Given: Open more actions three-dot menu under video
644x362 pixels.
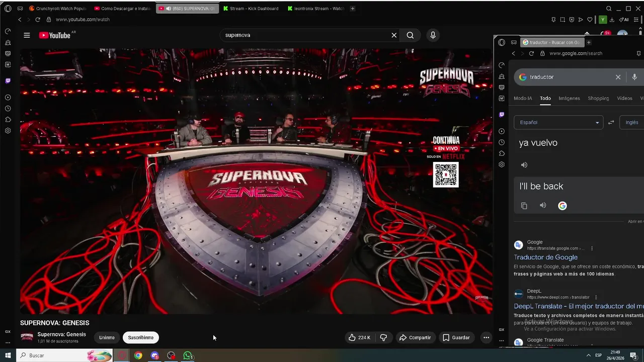Looking at the screenshot, I should [x=486, y=337].
